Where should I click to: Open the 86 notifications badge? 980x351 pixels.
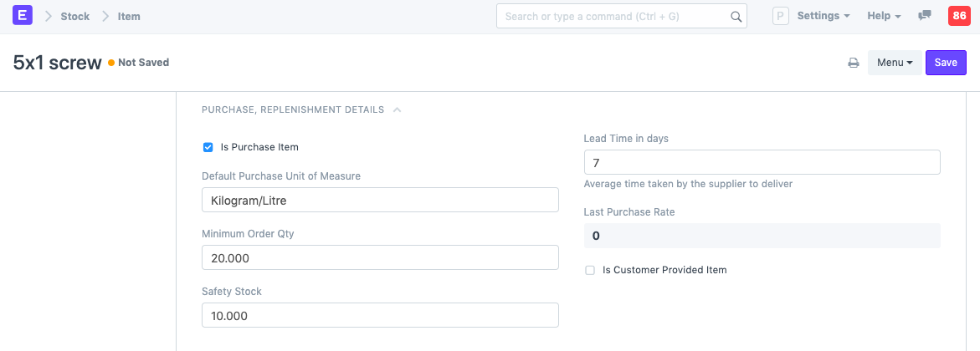958,16
